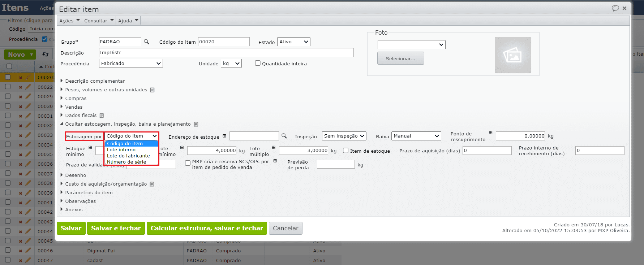This screenshot has width=644, height=265.
Task: Click the plus icon beside Lote mínimo
Action: (182, 147)
